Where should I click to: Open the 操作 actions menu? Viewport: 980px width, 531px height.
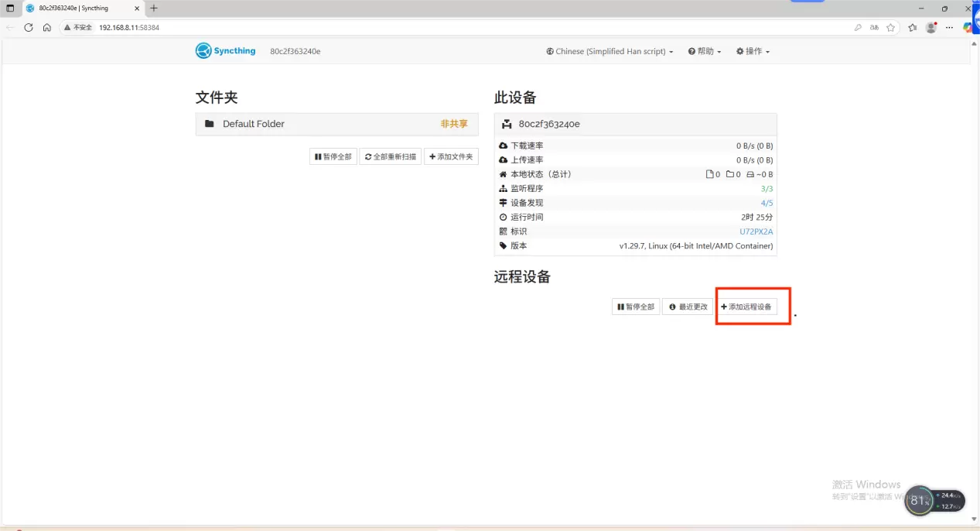(753, 51)
